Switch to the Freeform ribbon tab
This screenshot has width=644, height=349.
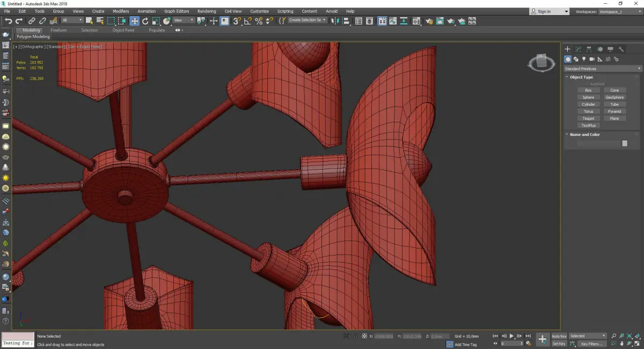click(x=58, y=30)
